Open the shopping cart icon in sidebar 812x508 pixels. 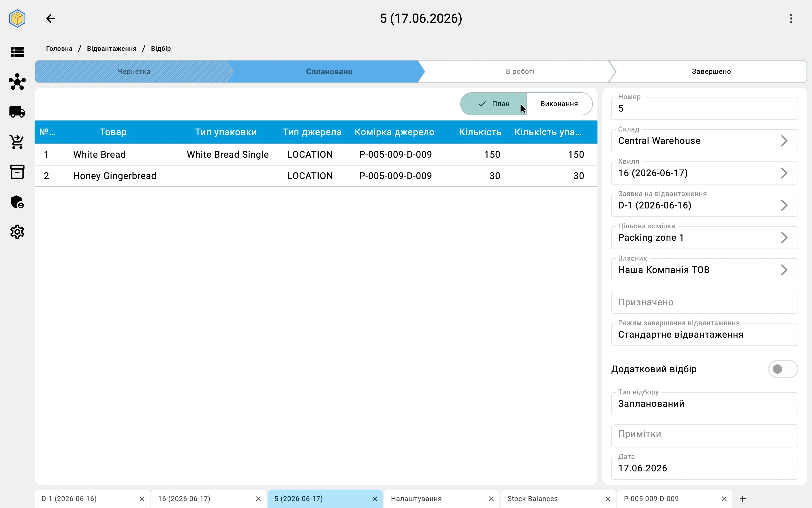click(x=17, y=142)
